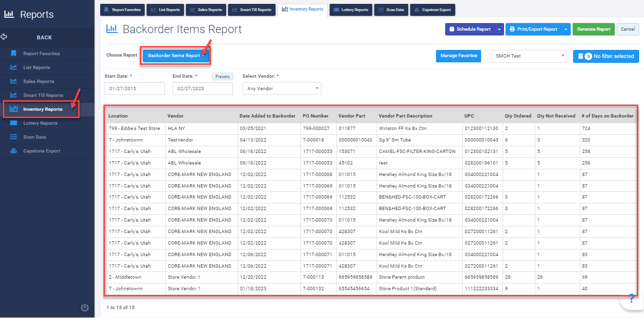Open the Backorder Items Report dropdown
Screen dimensions: 644x318
tap(176, 56)
